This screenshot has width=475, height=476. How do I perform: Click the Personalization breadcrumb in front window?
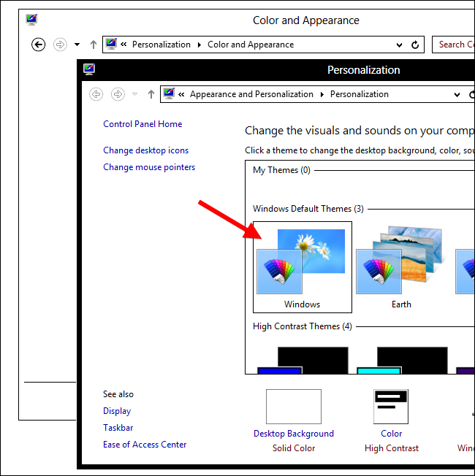[x=360, y=94]
